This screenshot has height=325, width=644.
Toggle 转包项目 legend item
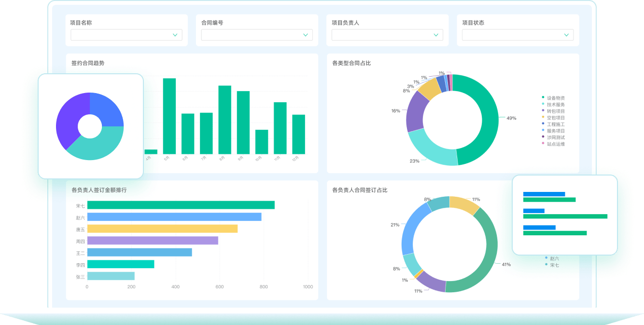click(553, 111)
